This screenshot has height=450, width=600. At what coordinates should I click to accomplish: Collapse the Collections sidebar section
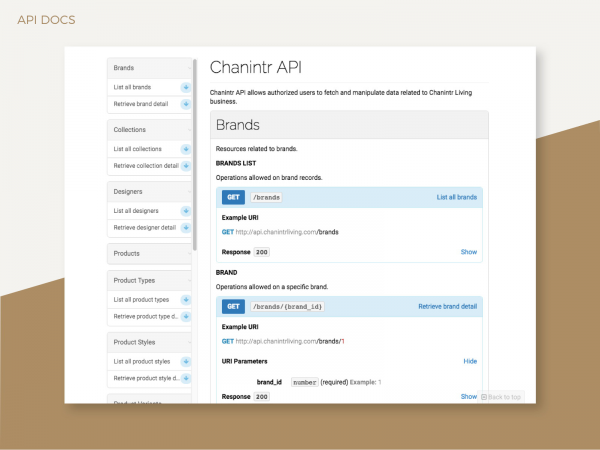coord(149,130)
